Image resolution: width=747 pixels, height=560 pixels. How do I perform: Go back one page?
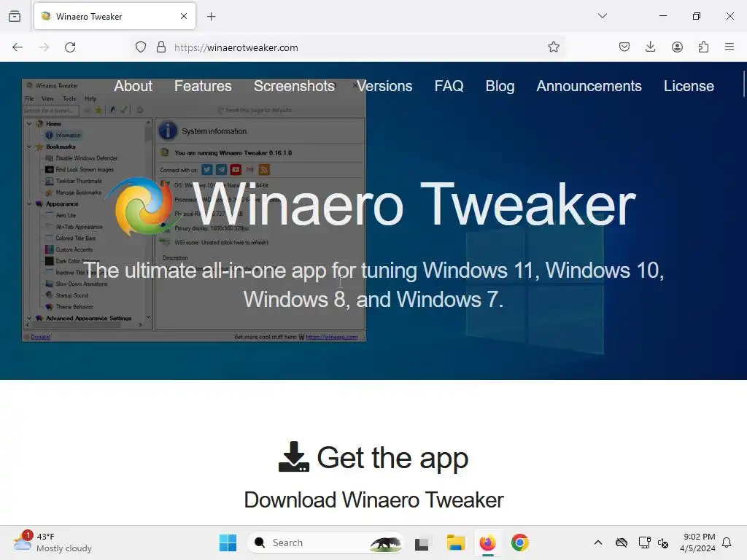[x=18, y=47]
